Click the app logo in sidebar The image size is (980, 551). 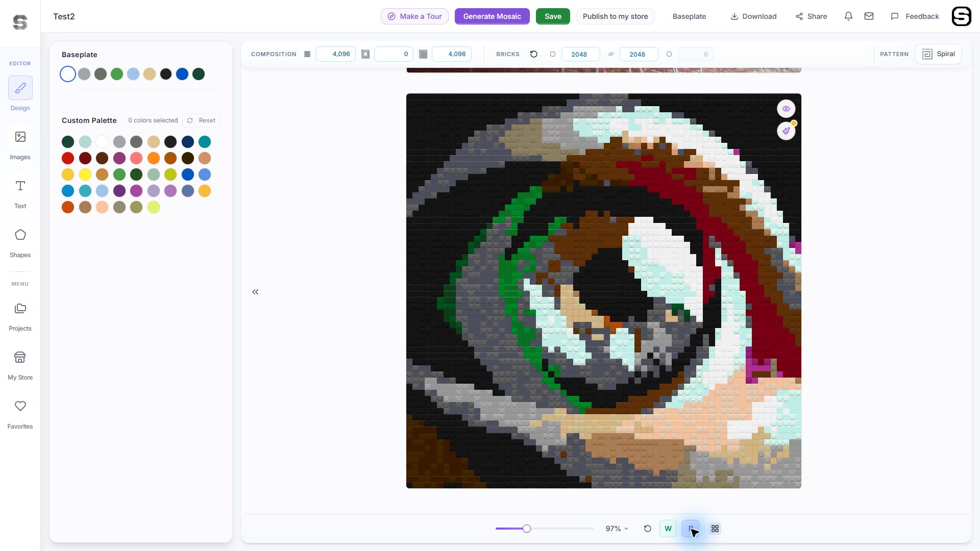coord(20,22)
